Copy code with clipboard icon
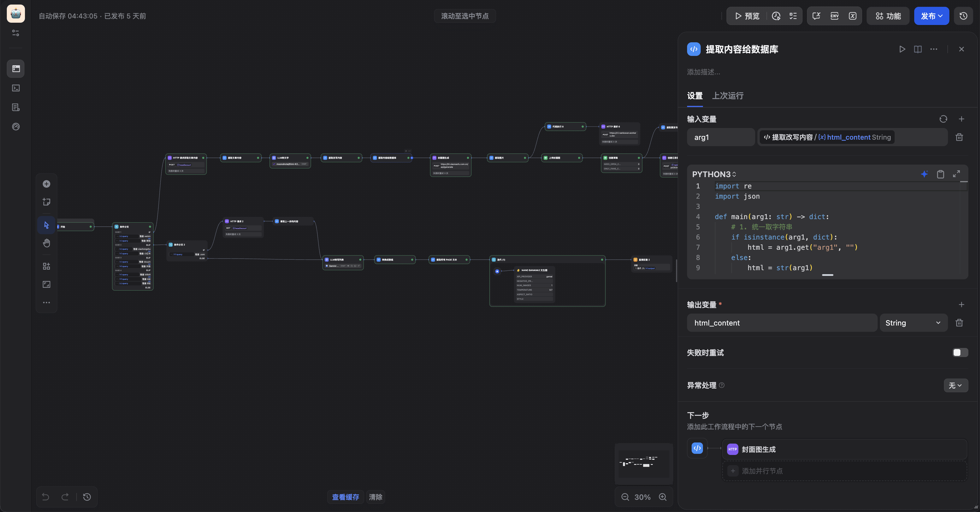980x512 pixels. click(940, 174)
